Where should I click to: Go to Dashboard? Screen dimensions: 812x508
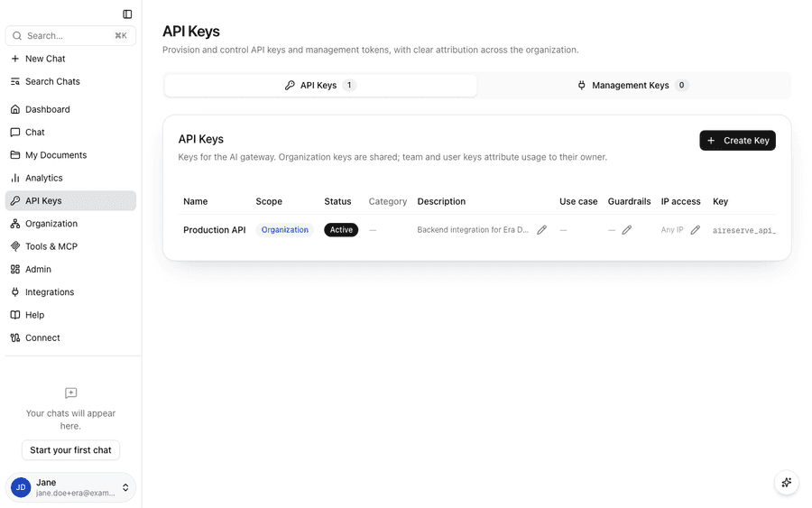point(70,109)
